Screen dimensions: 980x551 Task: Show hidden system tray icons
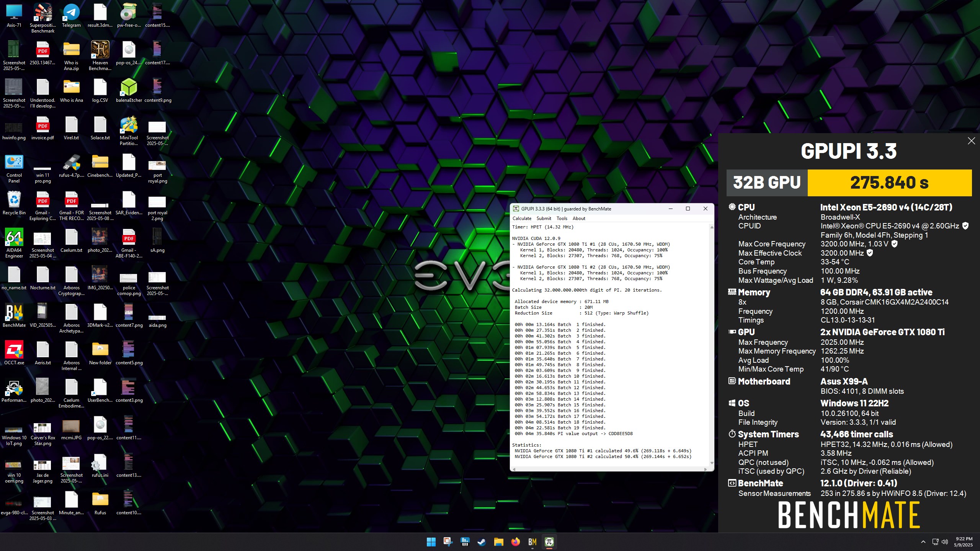pyautogui.click(x=923, y=542)
